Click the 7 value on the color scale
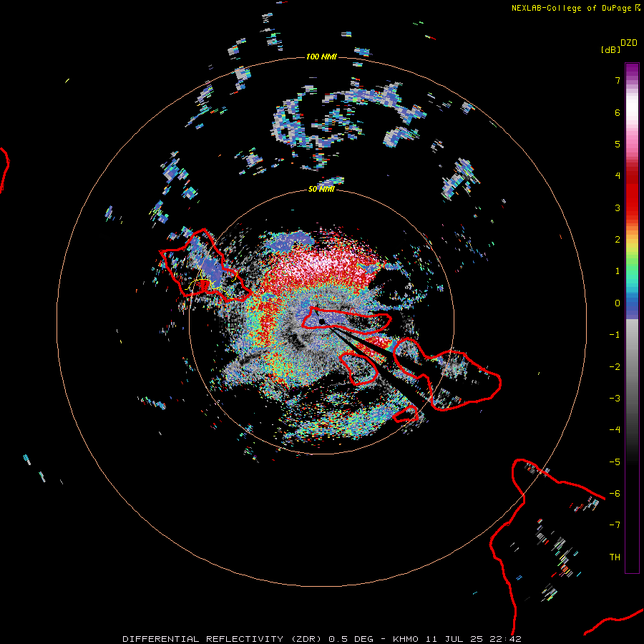Viewport: 644px width, 644px height. click(618, 80)
